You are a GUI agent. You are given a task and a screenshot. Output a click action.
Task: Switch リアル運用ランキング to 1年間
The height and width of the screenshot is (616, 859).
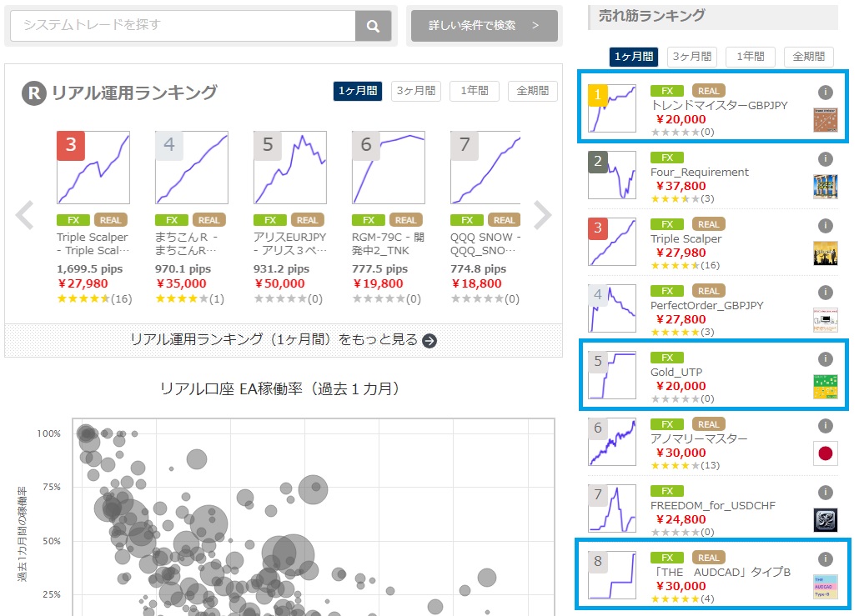click(475, 91)
